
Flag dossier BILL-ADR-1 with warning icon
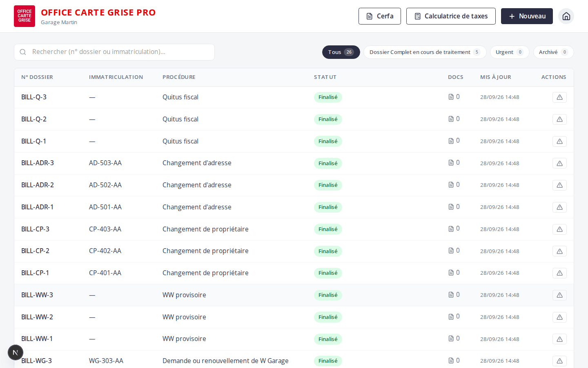tap(559, 207)
